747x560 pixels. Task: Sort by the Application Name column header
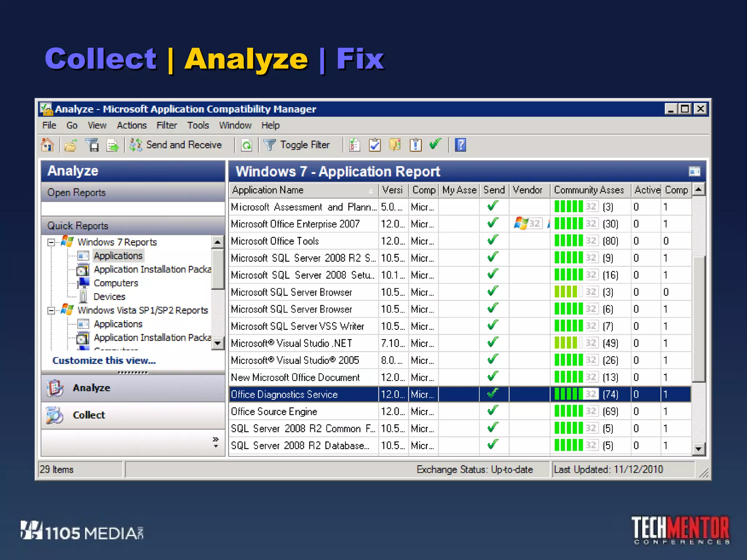coord(304,190)
